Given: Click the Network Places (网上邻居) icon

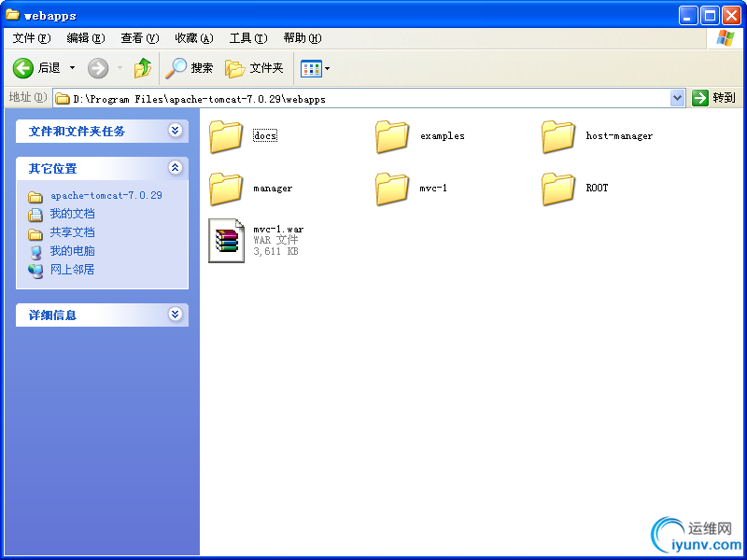Looking at the screenshot, I should (35, 271).
